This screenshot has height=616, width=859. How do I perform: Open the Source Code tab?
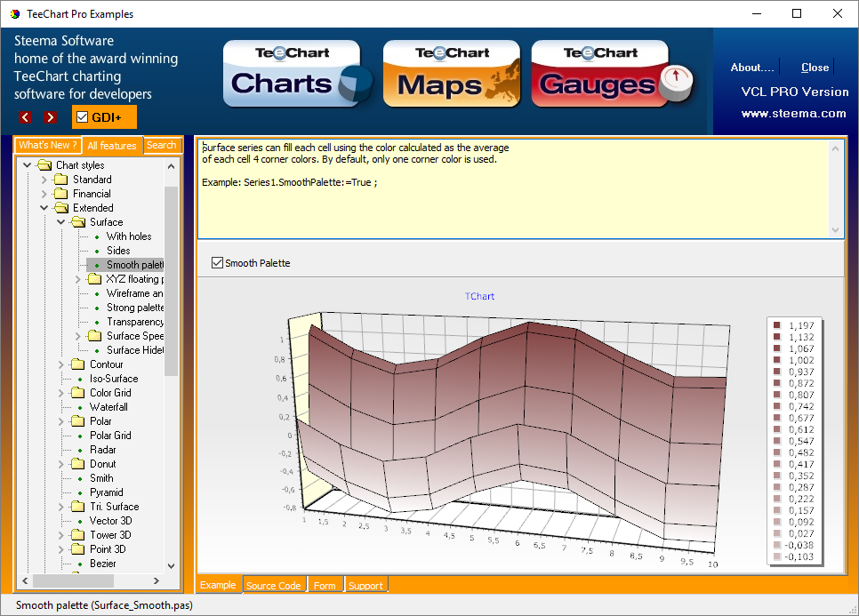coord(273,586)
